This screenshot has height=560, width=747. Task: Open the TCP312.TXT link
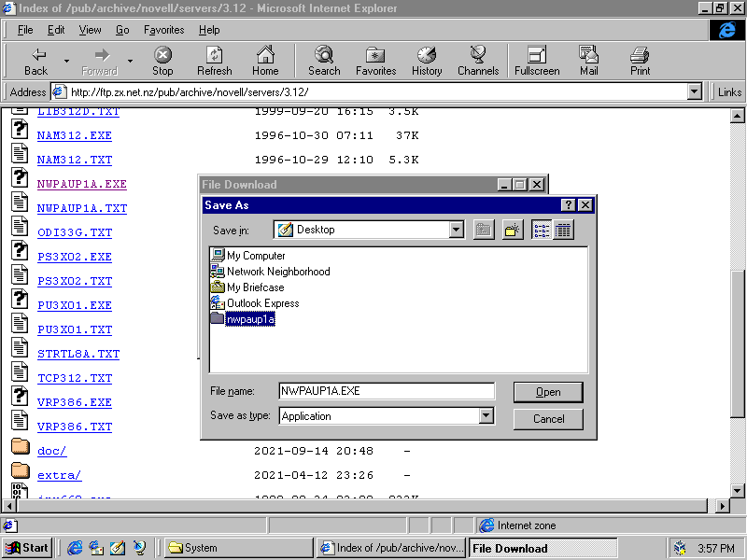pos(75,379)
